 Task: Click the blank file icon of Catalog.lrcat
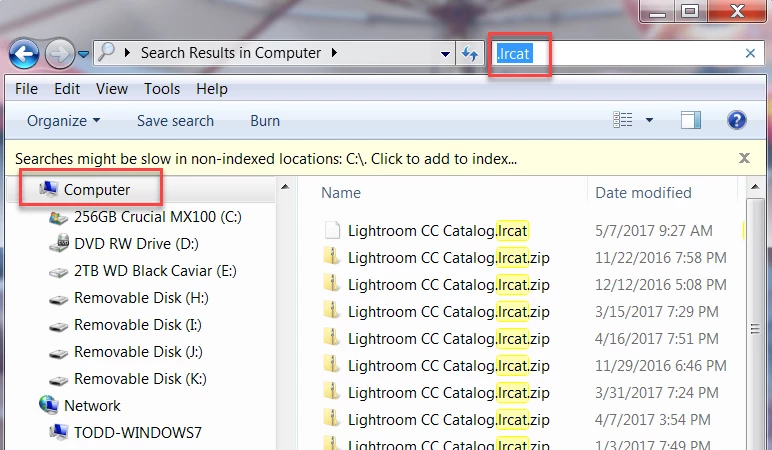click(x=332, y=230)
